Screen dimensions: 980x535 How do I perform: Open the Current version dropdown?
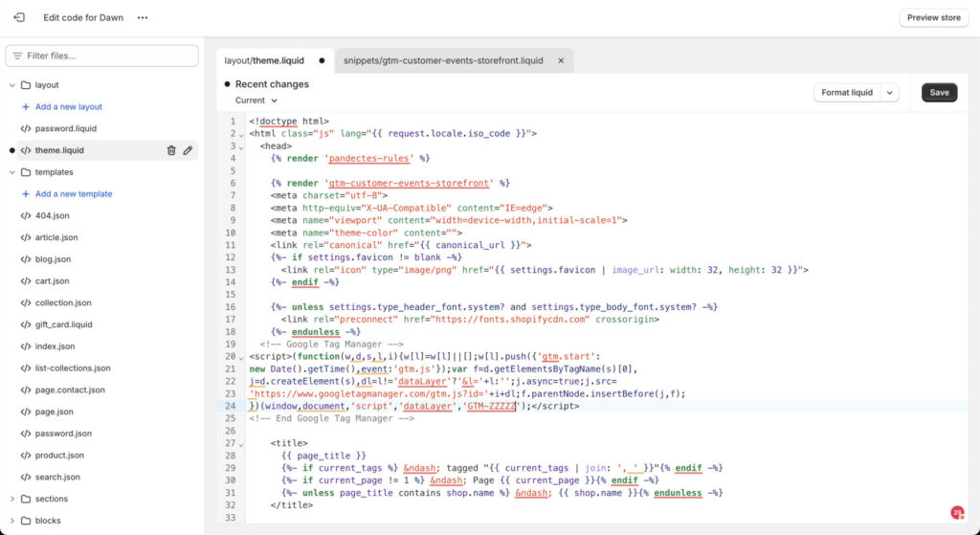pyautogui.click(x=256, y=100)
